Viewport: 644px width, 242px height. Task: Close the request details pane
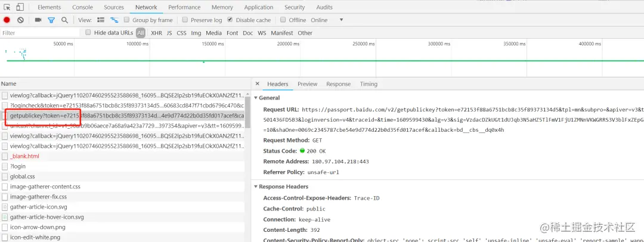pos(258,84)
